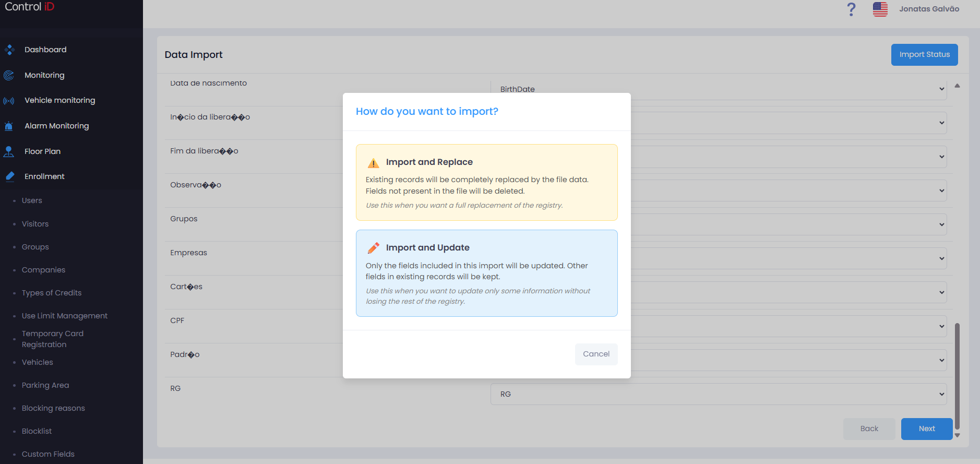Click the Grupos field label
Screen dimensions: 980x464
coord(184,219)
